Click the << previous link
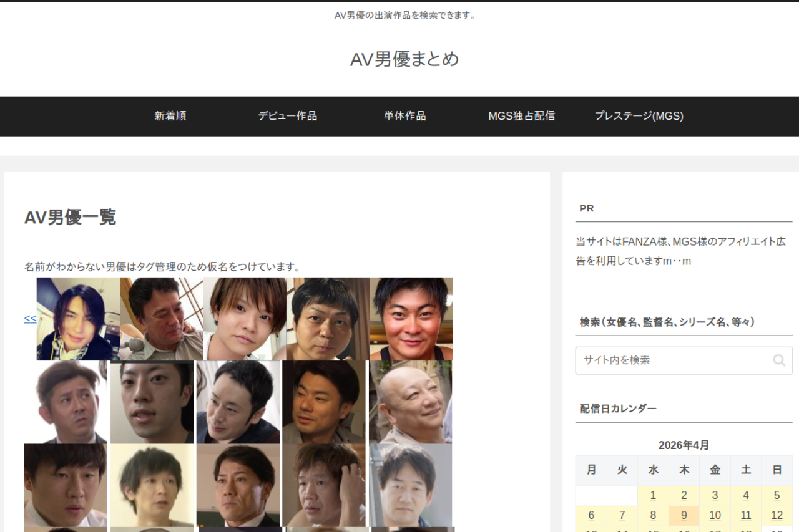This screenshot has width=799, height=532. click(x=30, y=319)
